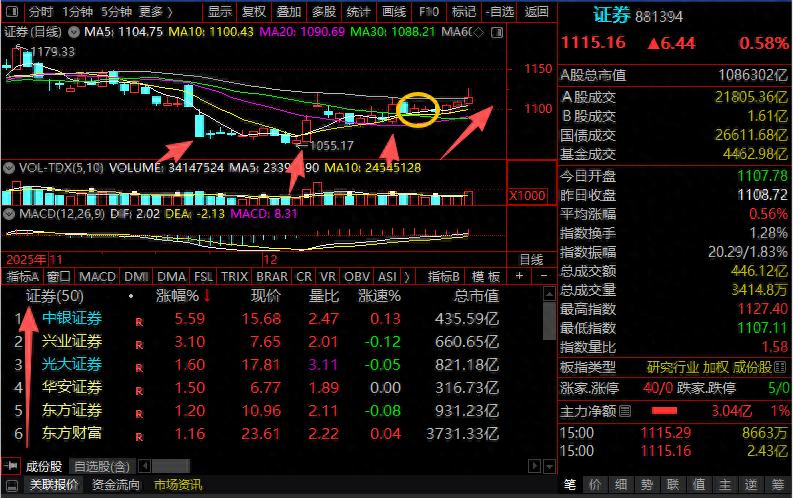Click the 日线 period label
This screenshot has height=498, width=793.
[532, 260]
